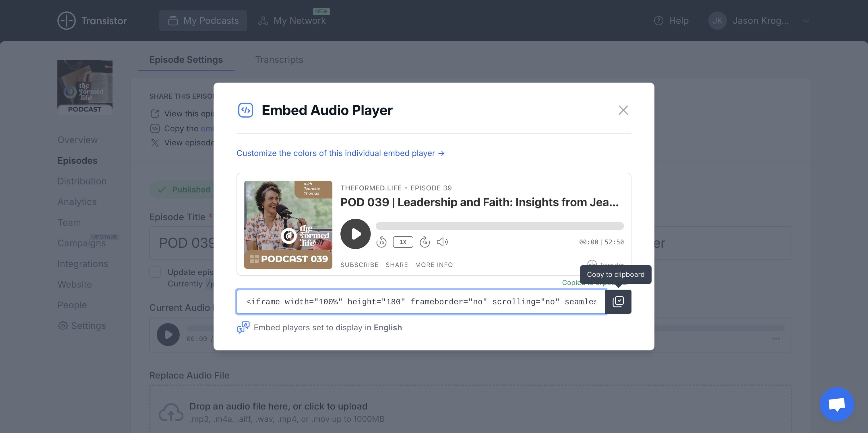Click MORE INFO in the embed player

[x=434, y=265]
